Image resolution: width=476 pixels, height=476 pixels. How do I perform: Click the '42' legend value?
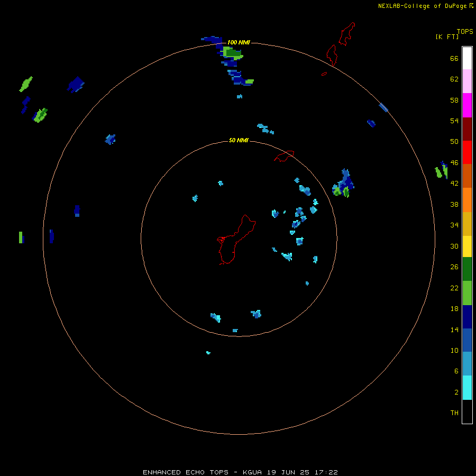click(454, 184)
